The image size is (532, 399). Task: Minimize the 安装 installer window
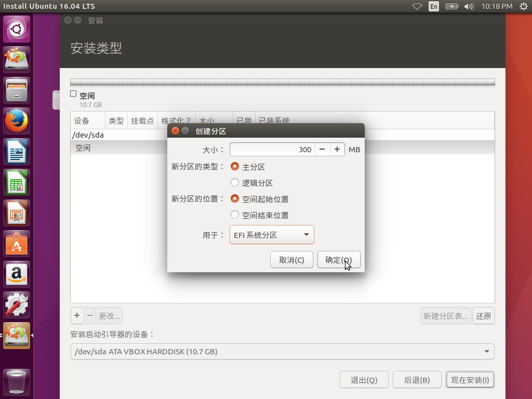tap(78, 20)
